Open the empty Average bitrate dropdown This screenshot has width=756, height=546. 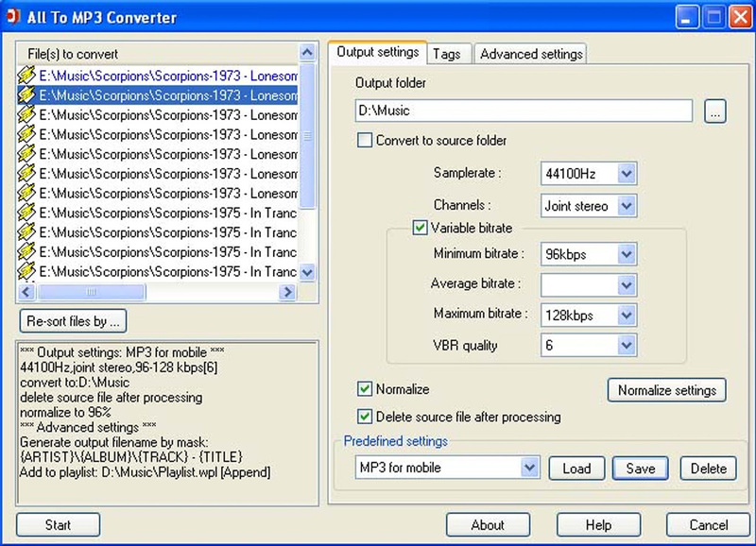coord(626,285)
